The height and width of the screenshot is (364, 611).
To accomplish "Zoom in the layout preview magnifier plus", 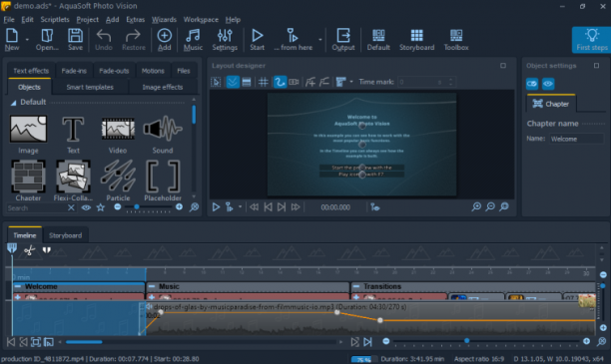I will pyautogui.click(x=476, y=206).
